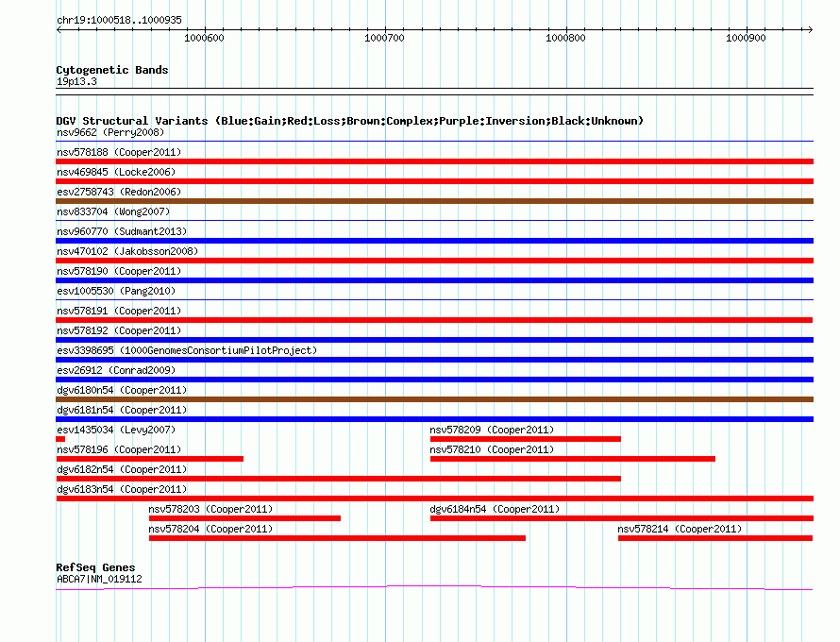Select the dgv6183n54 (Cooper2011) variant label

[x=122, y=489]
